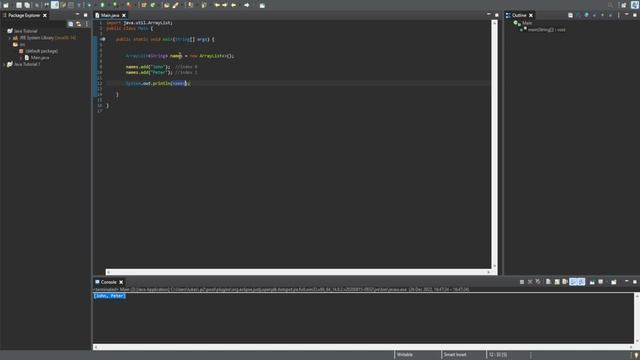Toggle show console on standard output

point(573,282)
